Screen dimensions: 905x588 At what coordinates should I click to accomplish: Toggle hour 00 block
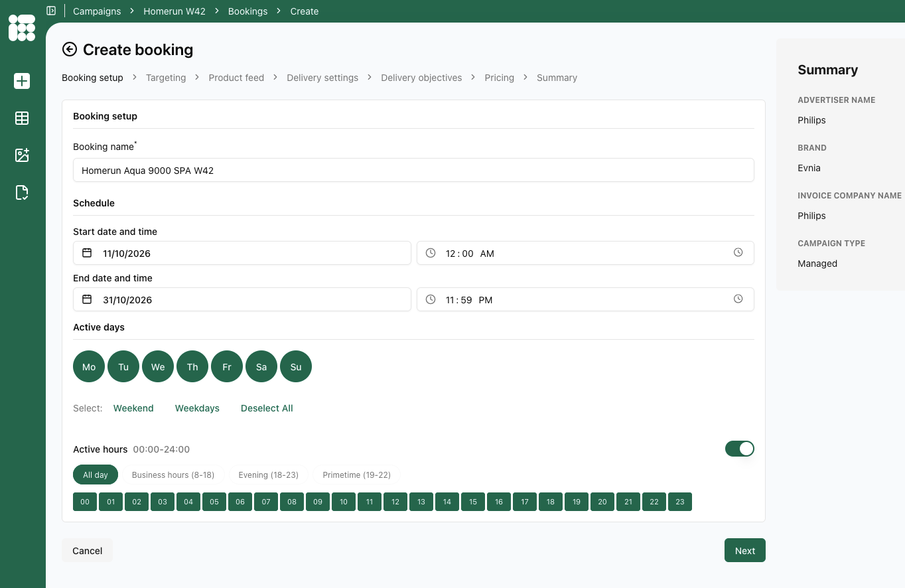pyautogui.click(x=85, y=502)
